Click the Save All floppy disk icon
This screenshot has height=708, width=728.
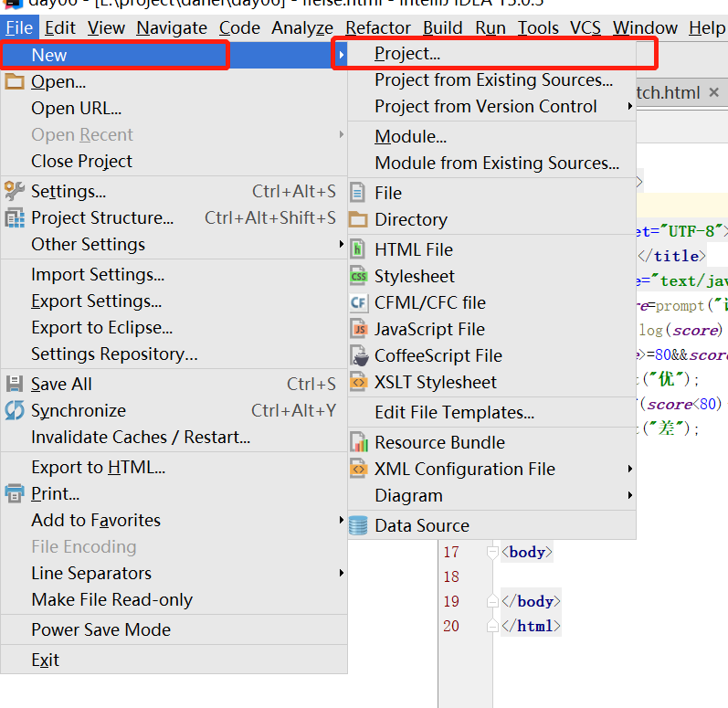coord(15,384)
